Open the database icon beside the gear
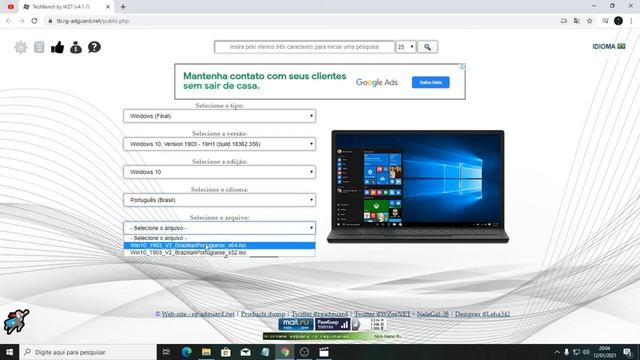Screen dimensions: 640x360 pyautogui.click(x=39, y=47)
